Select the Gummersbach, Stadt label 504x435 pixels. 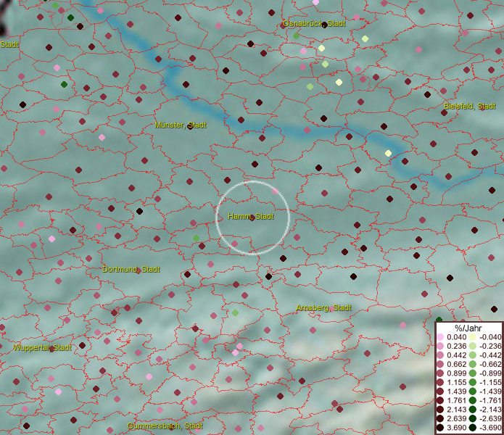pos(165,426)
